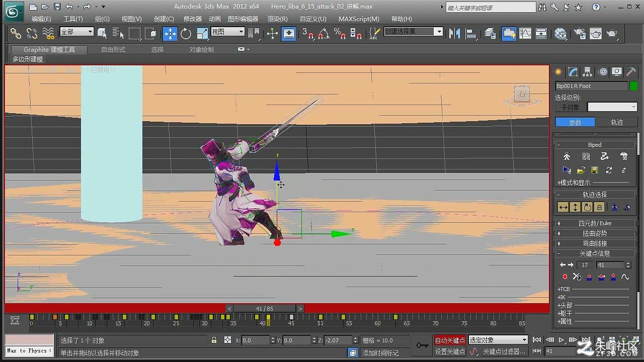Click the Align tool icon
Viewport: 644px width, 362px height.
click(x=471, y=33)
